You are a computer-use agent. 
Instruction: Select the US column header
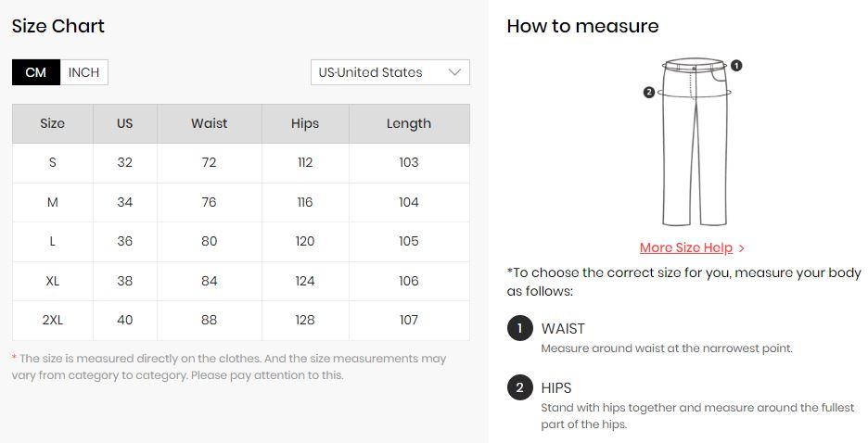125,124
